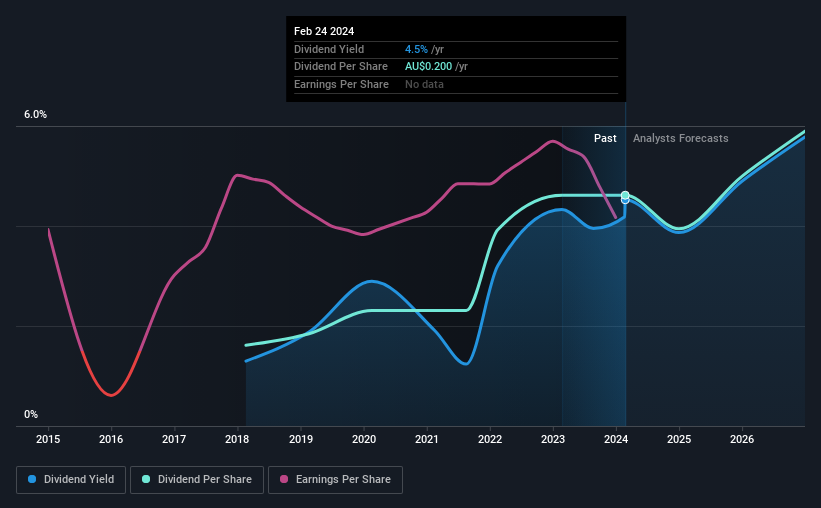
Task: Click the 2021 x-axis label
Action: coord(427,439)
